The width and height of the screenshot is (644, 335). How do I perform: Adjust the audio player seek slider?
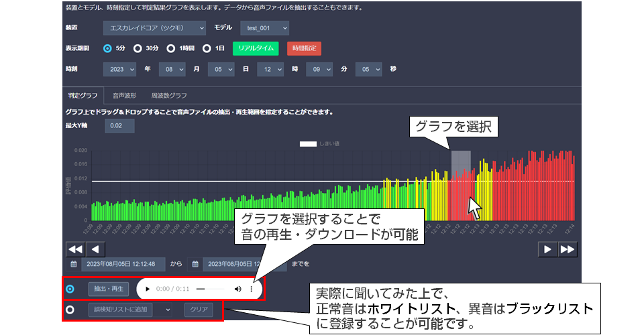[x=210, y=289]
